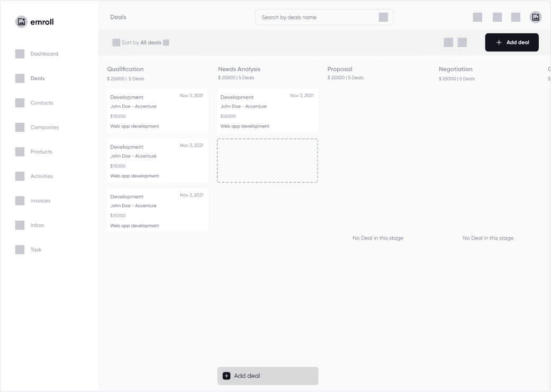Open the profile avatar icon top right

click(535, 17)
